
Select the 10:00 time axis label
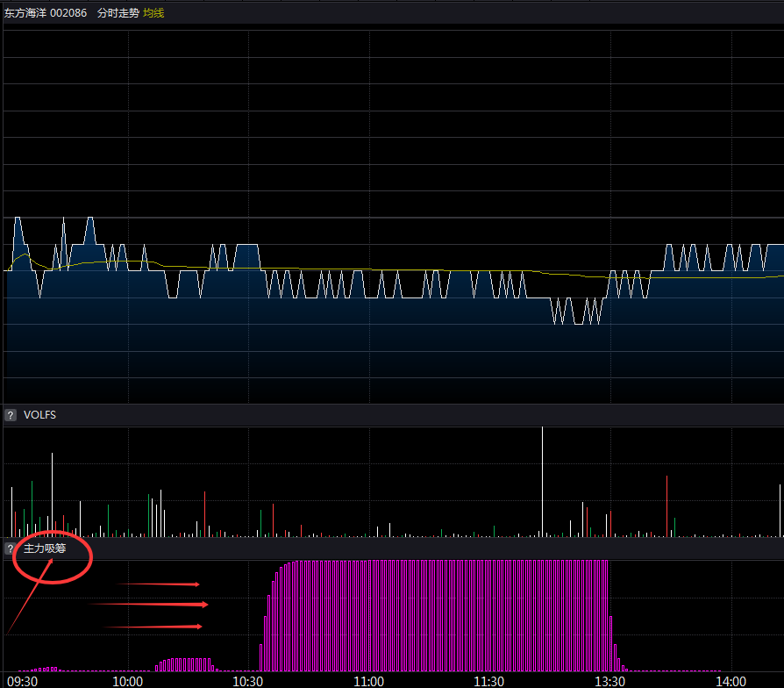click(127, 682)
